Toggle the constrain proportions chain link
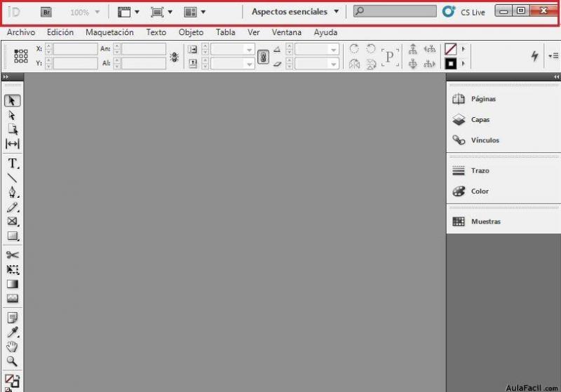 (263, 57)
